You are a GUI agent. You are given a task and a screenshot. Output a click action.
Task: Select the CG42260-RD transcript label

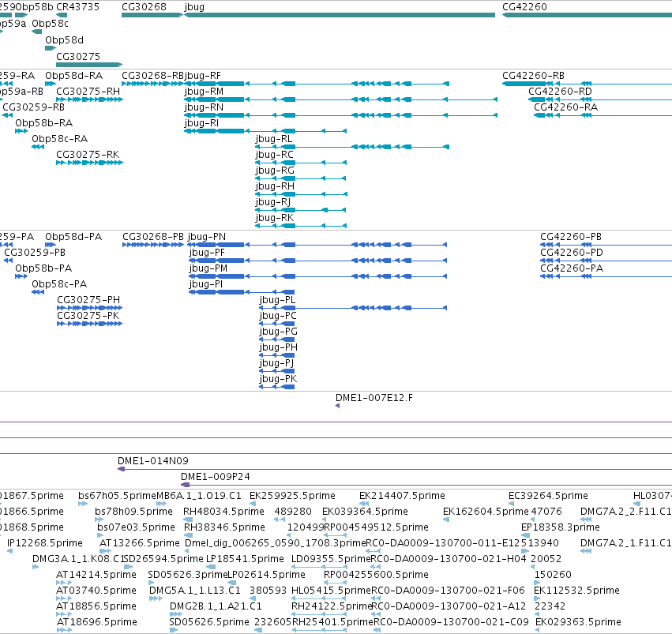coord(560,92)
